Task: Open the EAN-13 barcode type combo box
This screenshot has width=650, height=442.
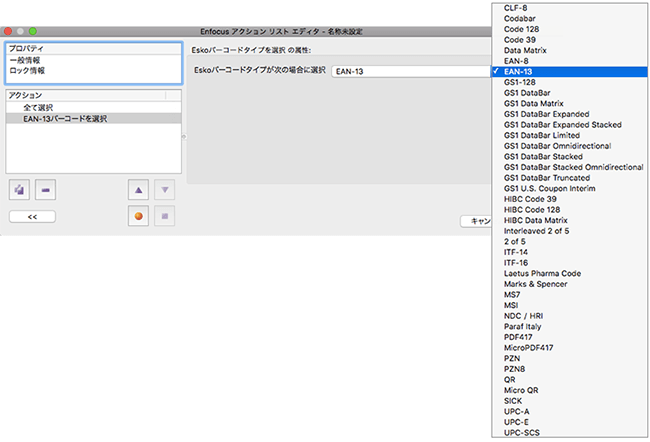Action: [x=412, y=71]
